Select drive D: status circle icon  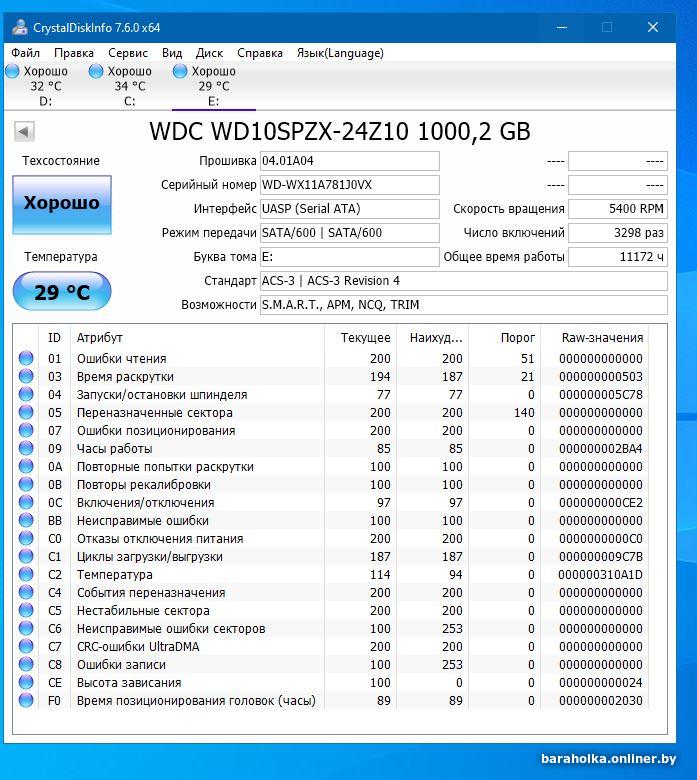tap(13, 71)
